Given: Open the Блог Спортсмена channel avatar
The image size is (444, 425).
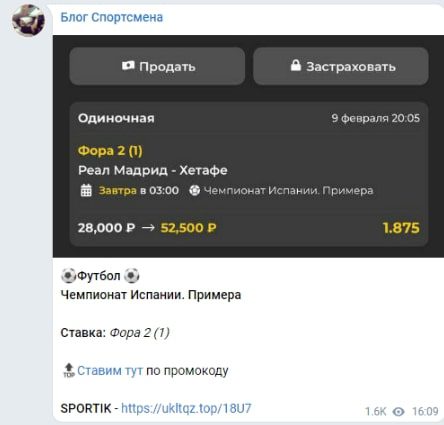Looking at the screenshot, I should pyautogui.click(x=28, y=20).
